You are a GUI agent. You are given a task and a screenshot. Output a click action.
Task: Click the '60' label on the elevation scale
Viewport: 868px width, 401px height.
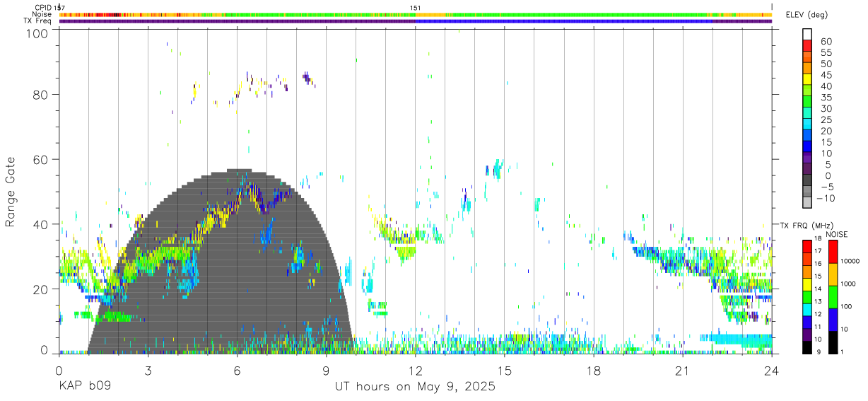pyautogui.click(x=825, y=42)
